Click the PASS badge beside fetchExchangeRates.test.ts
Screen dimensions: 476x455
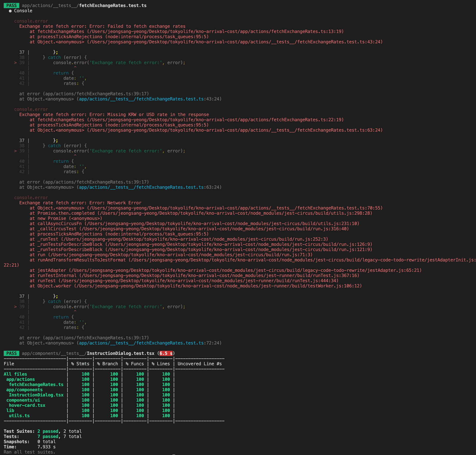[11, 5]
